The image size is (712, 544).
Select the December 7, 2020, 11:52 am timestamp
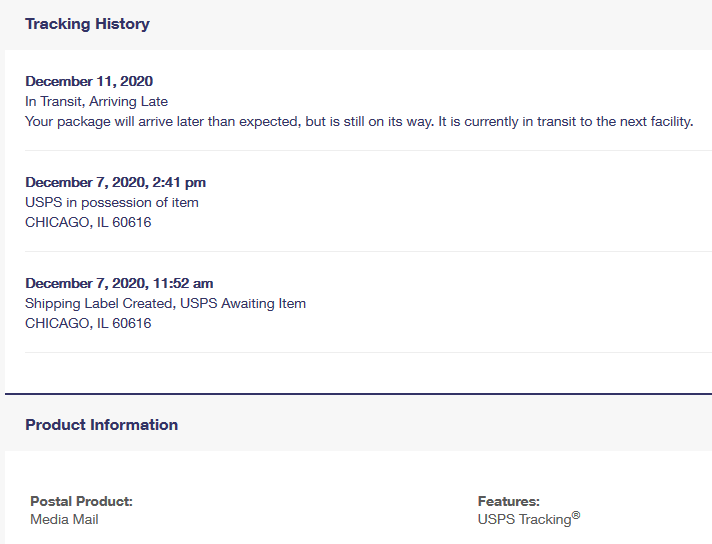pos(119,283)
